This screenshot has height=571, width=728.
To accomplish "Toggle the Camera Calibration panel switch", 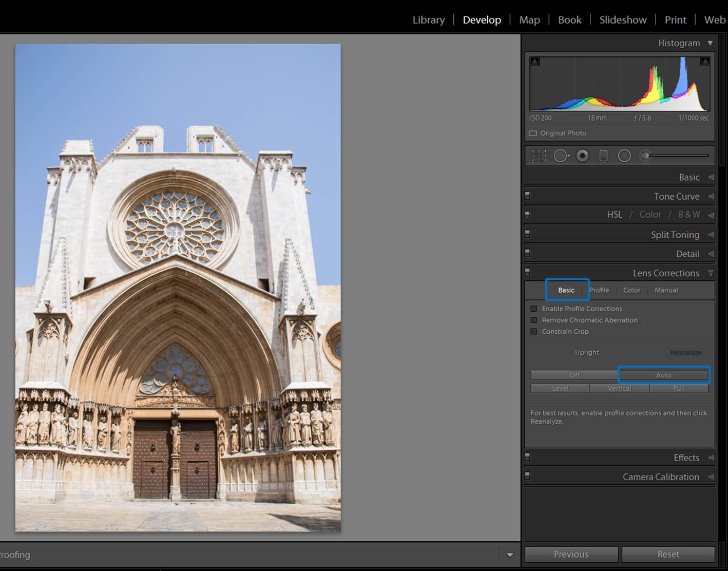I will pos(527,476).
